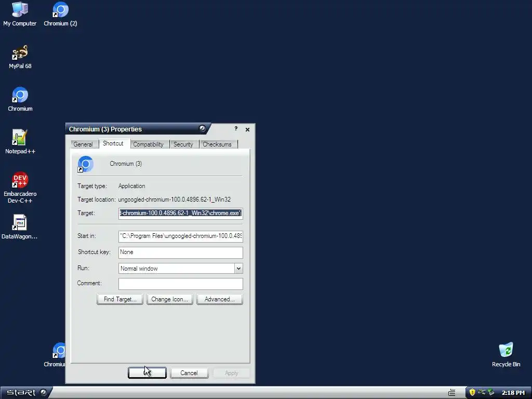This screenshot has width=532, height=399.
Task: Switch to the Compatibility tab
Action: [148, 144]
